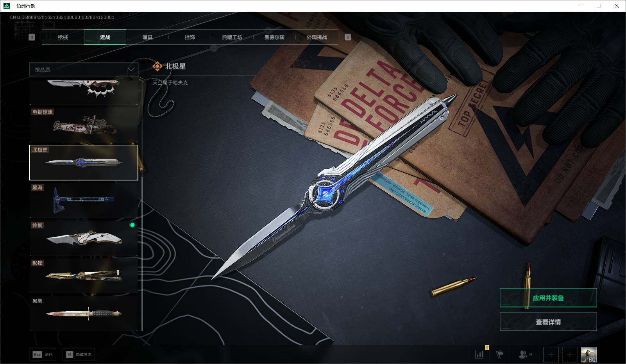Open the 挂饰 (charms) tab

pyautogui.click(x=190, y=37)
